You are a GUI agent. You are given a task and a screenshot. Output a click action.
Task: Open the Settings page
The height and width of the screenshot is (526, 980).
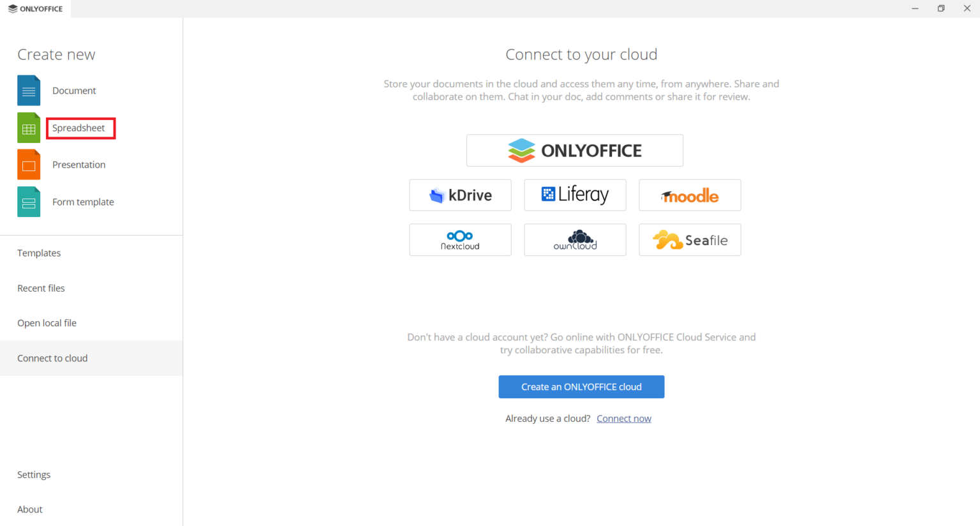[34, 474]
